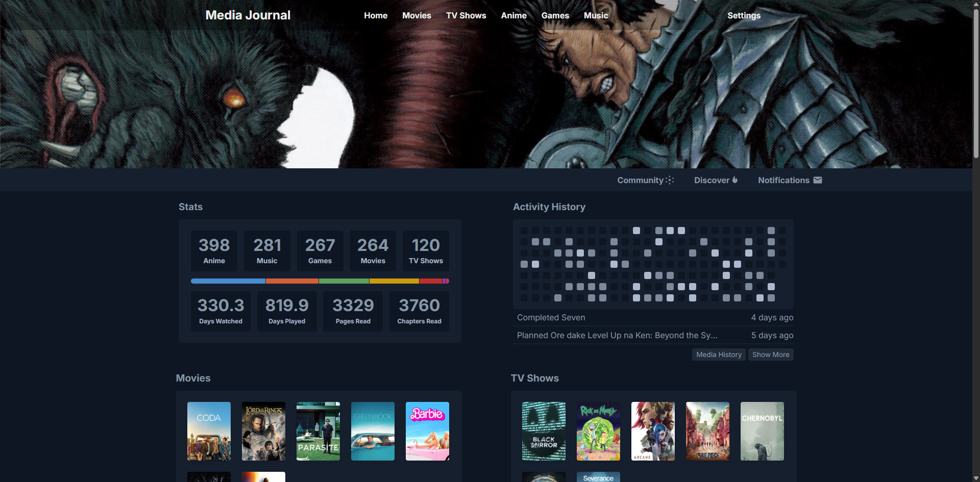Click the yellow Movies segment of the stats bar
980x482 pixels.
pyautogui.click(x=394, y=281)
